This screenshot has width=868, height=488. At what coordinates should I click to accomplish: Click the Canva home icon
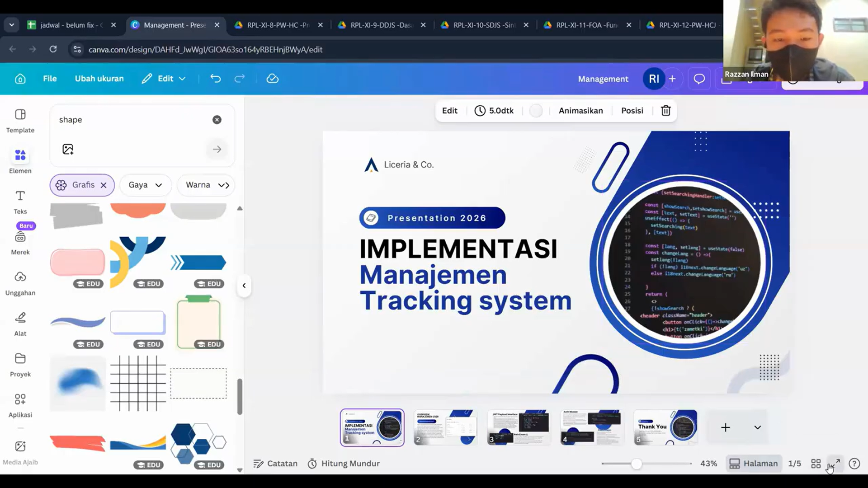click(x=20, y=79)
